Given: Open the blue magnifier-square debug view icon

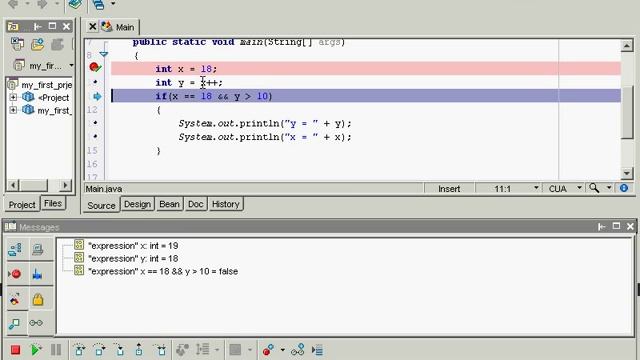Looking at the screenshot, I should point(15,323).
